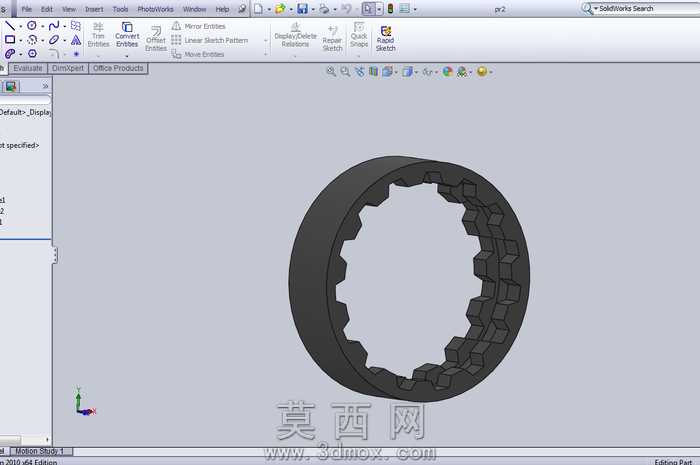Open the File menu

pos(26,9)
